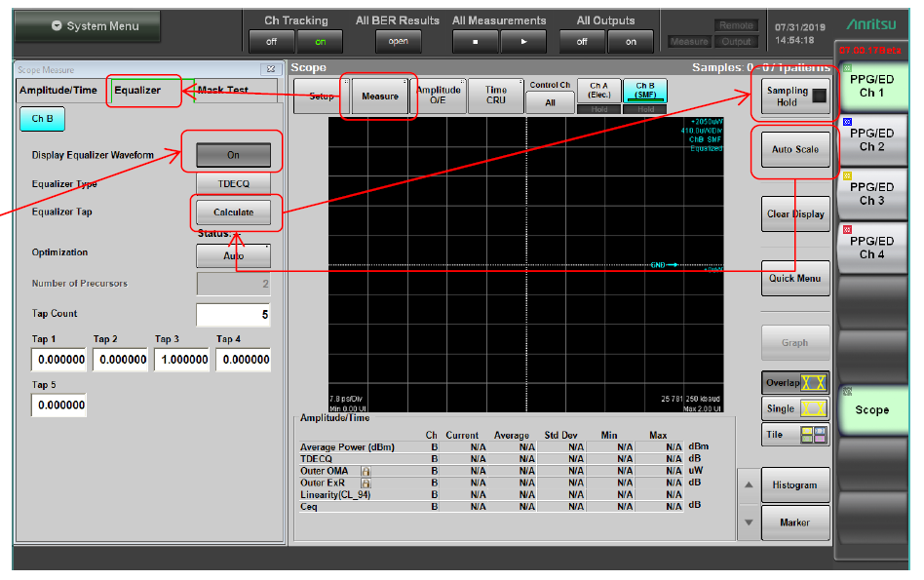
Task: Select the Single display layout
Action: coord(795,408)
